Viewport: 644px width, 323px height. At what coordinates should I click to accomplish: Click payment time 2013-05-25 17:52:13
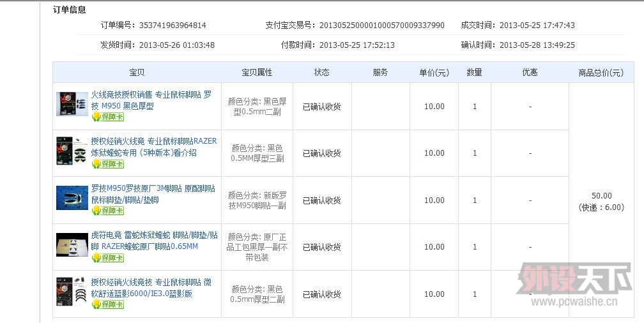pos(357,45)
